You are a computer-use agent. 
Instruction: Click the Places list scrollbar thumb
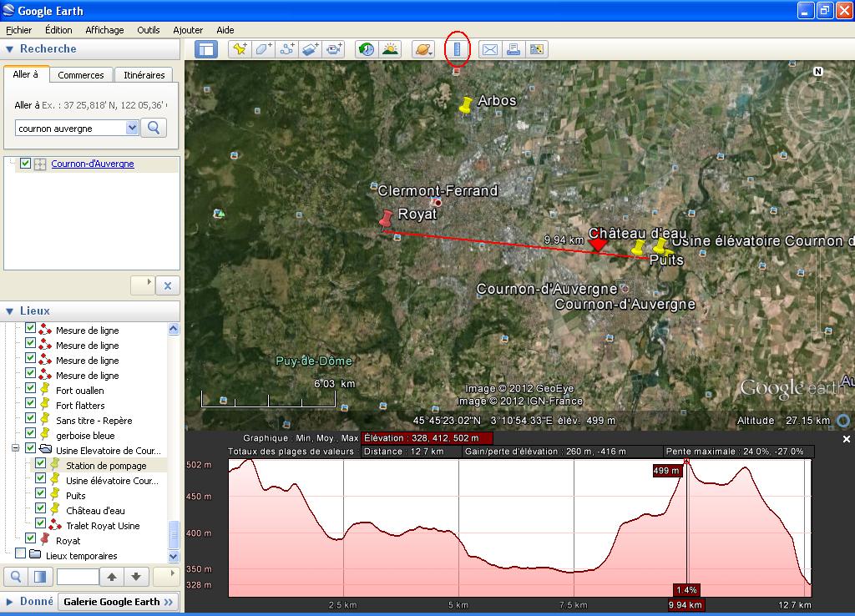(174, 534)
